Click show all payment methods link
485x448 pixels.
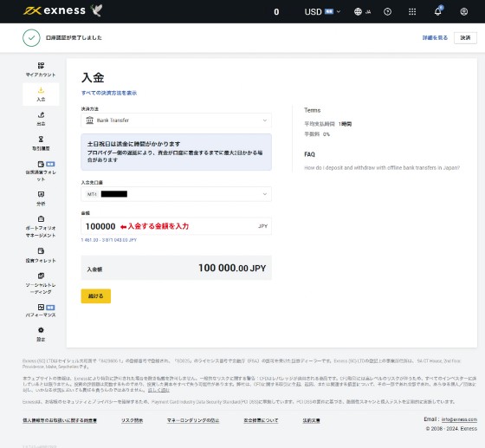tap(109, 93)
